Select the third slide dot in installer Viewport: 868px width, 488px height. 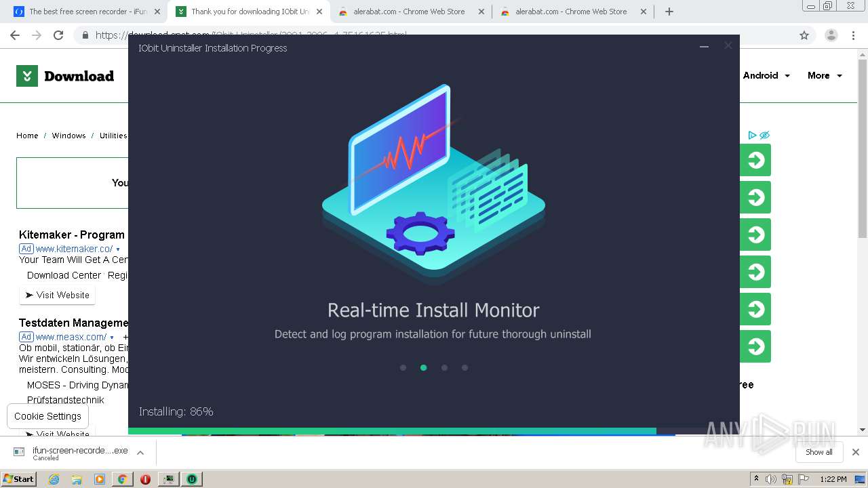[444, 367]
